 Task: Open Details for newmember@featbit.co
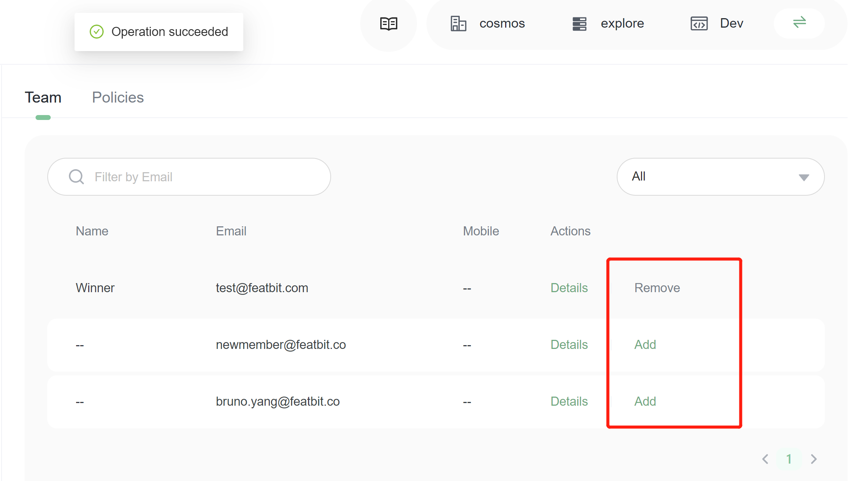pyautogui.click(x=569, y=345)
